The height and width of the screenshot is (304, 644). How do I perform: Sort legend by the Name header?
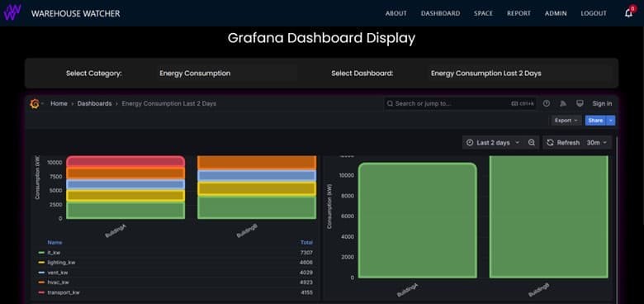54,242
